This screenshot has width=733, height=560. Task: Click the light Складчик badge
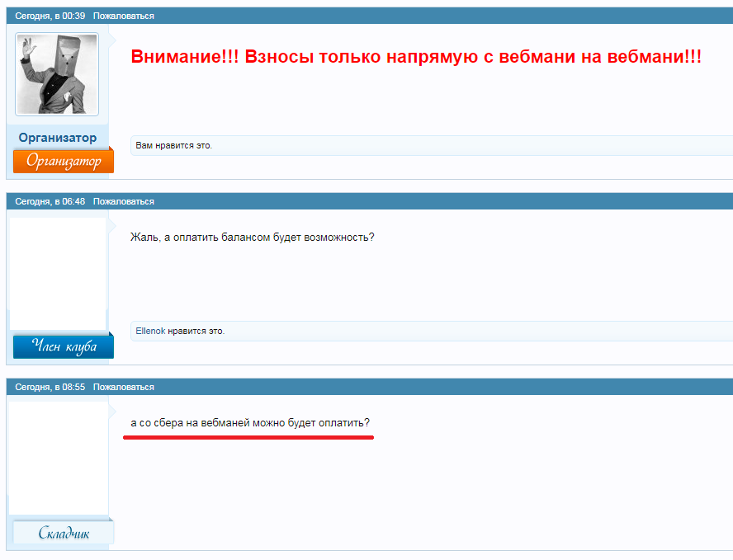click(63, 533)
